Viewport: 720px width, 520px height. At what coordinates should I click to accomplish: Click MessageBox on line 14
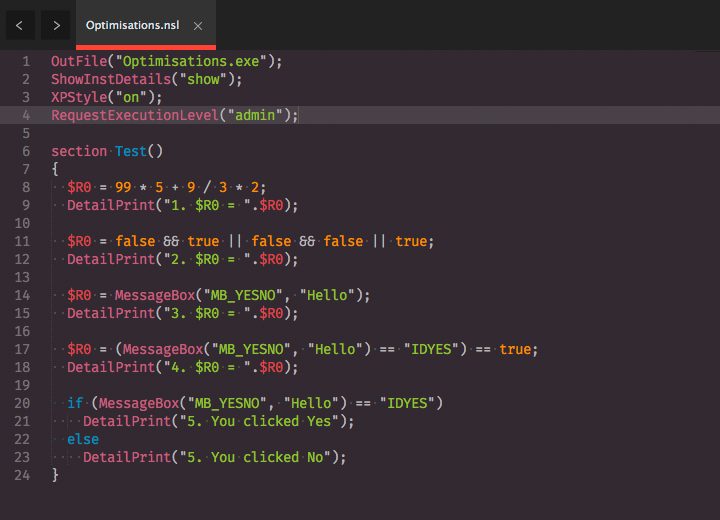pyautogui.click(x=155, y=295)
